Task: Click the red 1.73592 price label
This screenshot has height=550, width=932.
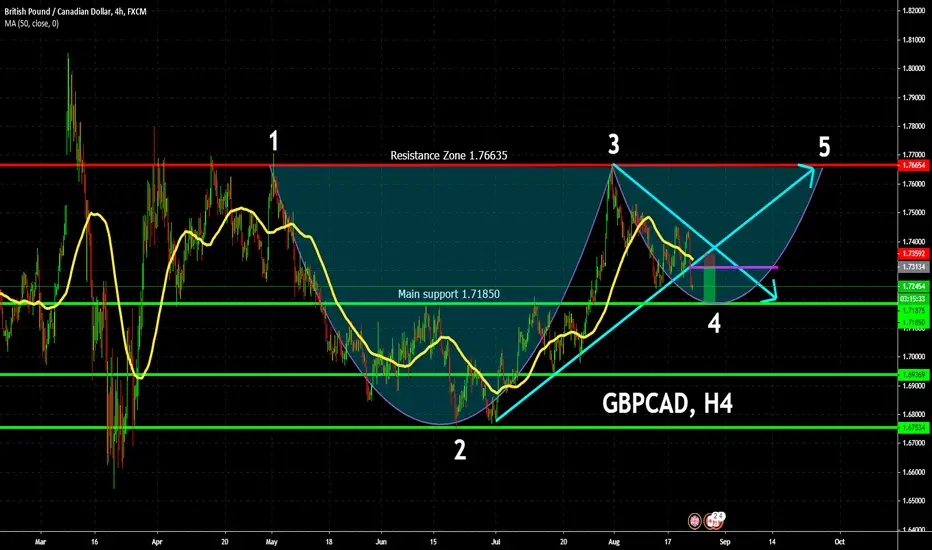Action: tap(914, 254)
